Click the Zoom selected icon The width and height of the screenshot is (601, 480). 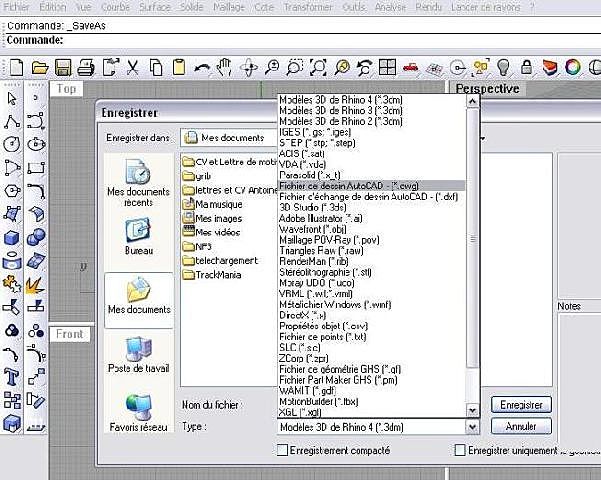tap(342, 67)
